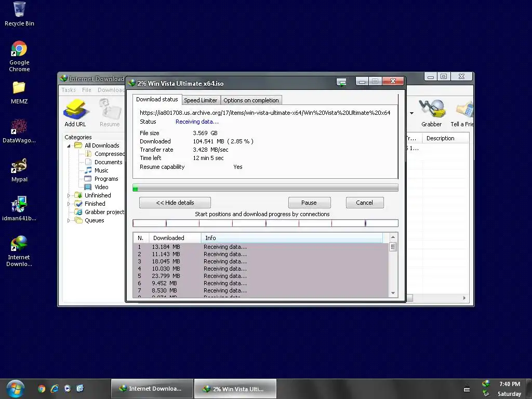The width and height of the screenshot is (532, 399).
Task: Open the Tasks menu in IDM
Action: click(x=69, y=90)
